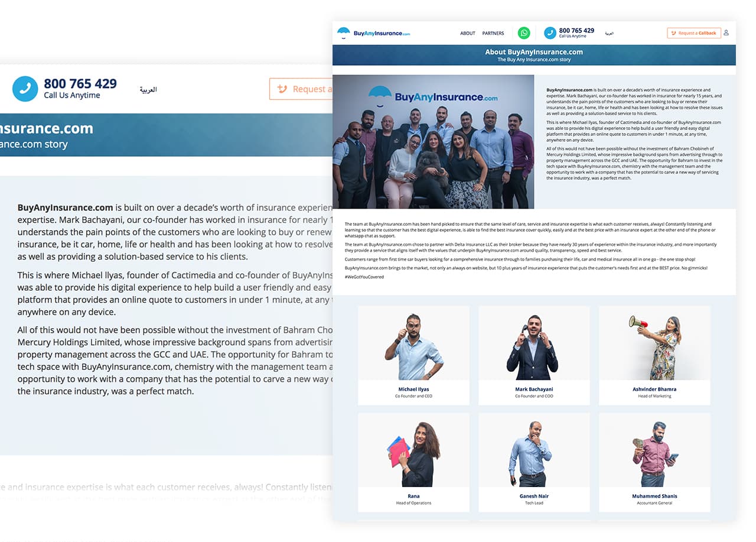
Task: Click the 'Head of Operations' title text
Action: [413, 503]
